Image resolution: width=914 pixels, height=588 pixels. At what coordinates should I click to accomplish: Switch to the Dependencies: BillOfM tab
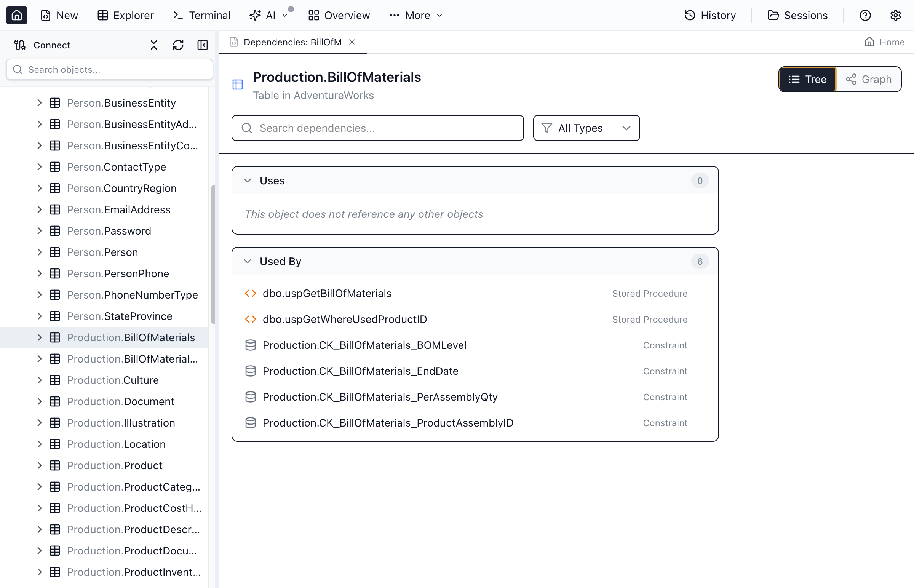point(292,42)
